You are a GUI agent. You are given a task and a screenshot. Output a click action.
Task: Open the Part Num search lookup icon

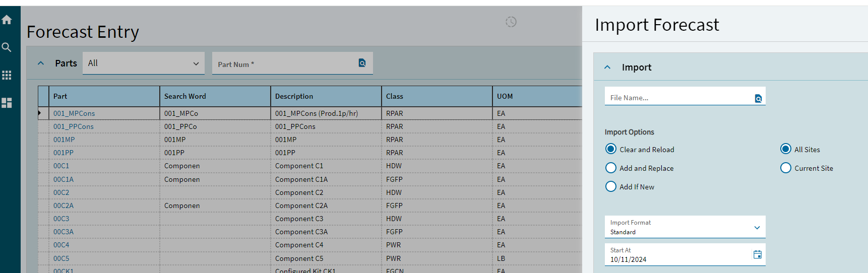(x=362, y=63)
